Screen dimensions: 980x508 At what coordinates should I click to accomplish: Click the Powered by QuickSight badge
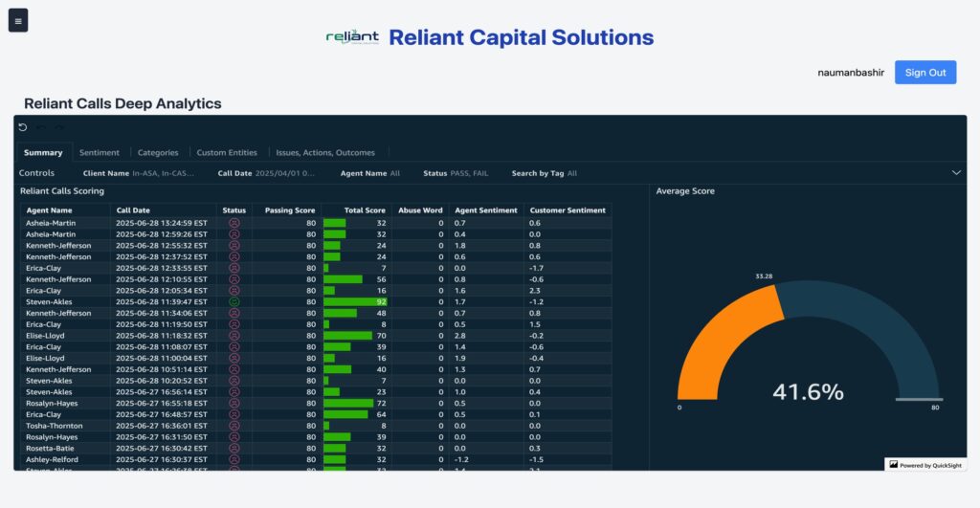tap(925, 465)
